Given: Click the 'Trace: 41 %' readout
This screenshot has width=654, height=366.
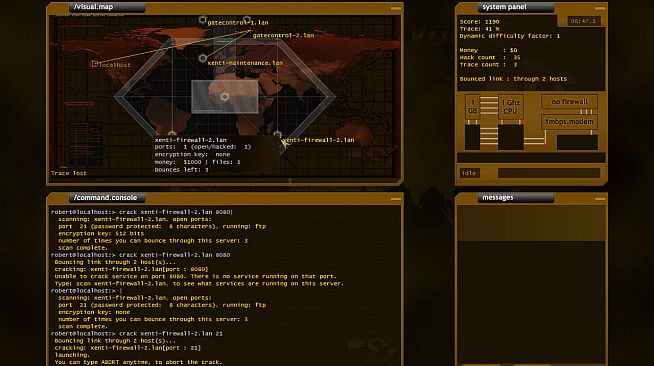Looking at the screenshot, I should click(479, 29).
